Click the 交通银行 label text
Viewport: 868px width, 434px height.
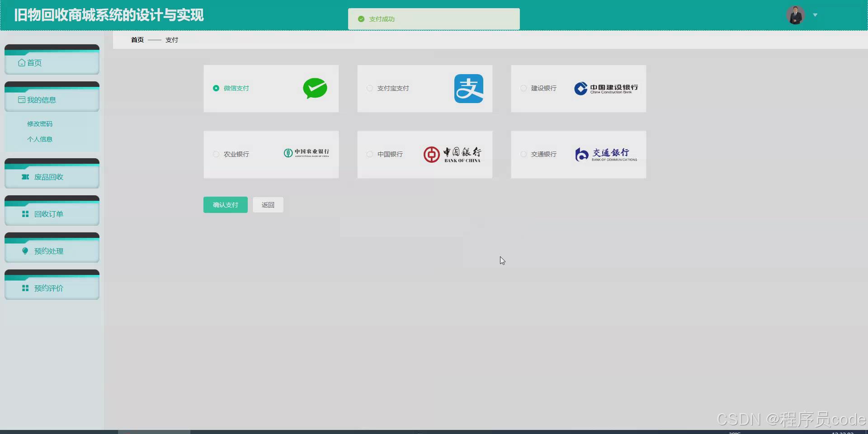pyautogui.click(x=544, y=154)
